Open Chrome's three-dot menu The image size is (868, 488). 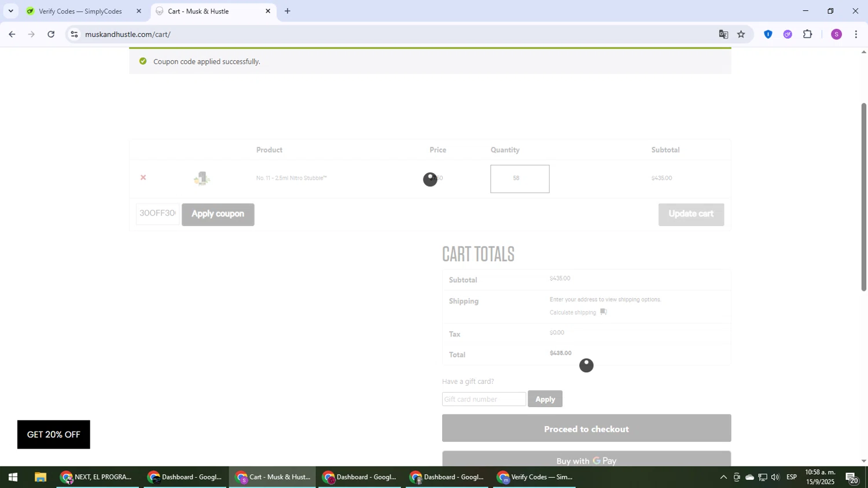[856, 35]
